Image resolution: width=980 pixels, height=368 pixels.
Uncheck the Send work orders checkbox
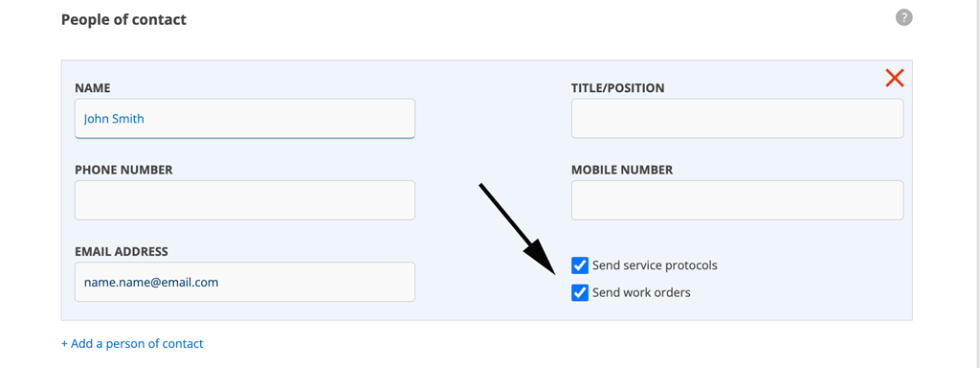580,292
